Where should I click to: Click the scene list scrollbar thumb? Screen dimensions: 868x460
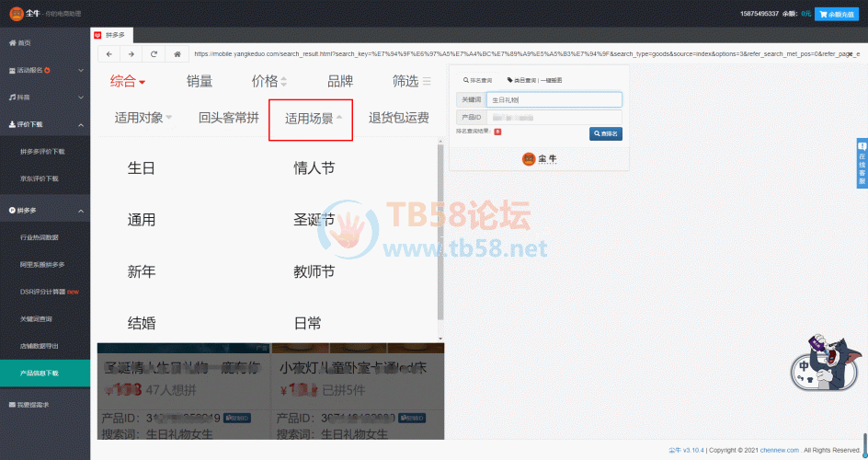(x=440, y=233)
